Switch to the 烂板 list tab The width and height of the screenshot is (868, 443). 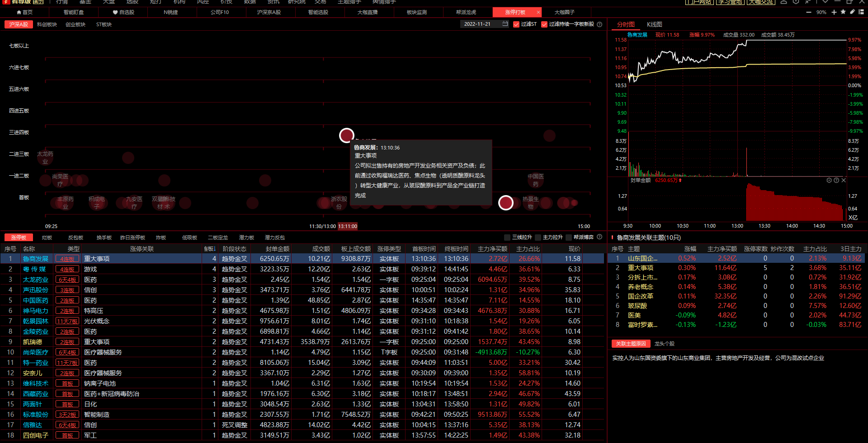(47, 238)
